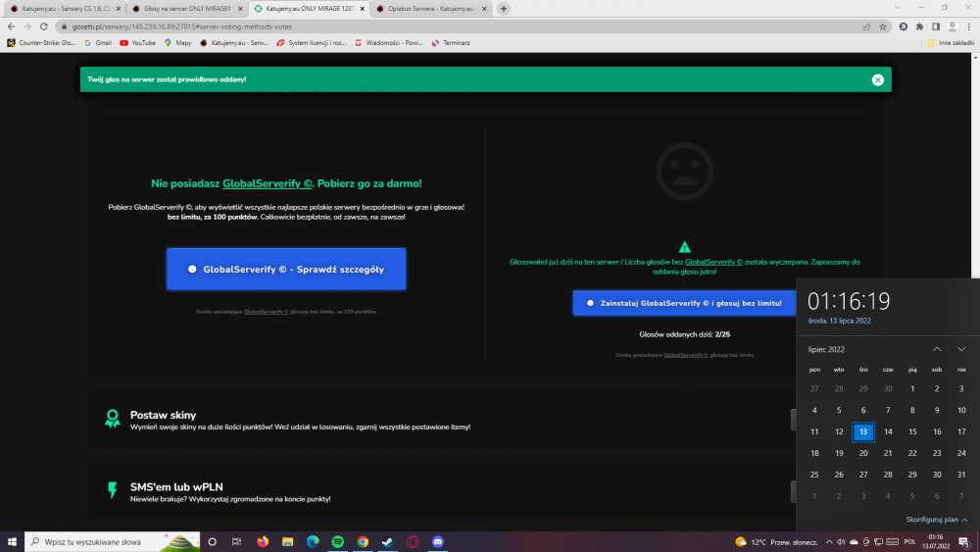Open YouTube bookmark

[137, 43]
